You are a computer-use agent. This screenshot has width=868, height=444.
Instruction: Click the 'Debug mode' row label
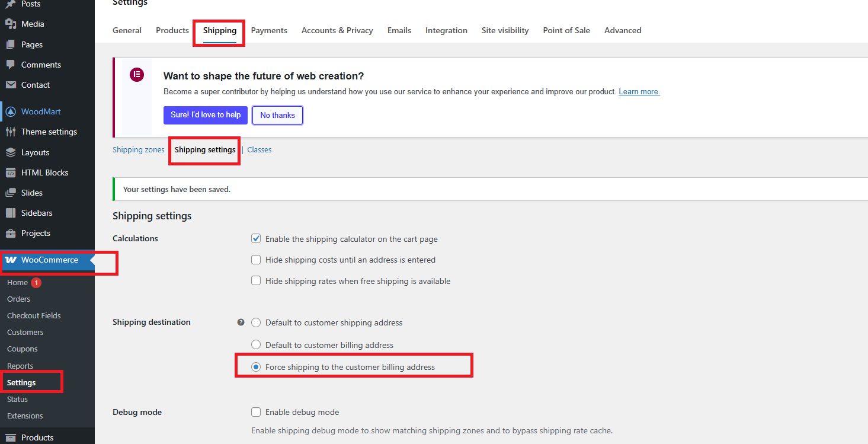click(137, 412)
